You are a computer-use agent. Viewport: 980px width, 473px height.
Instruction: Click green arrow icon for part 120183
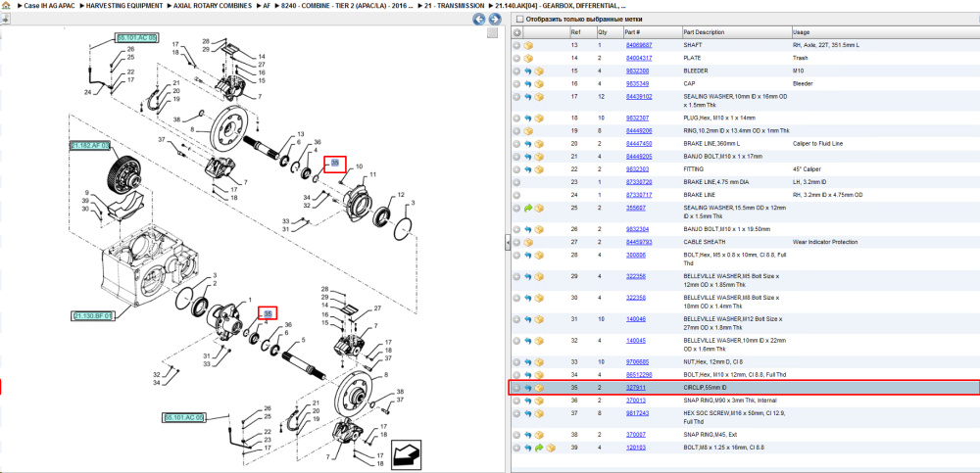pyautogui.click(x=539, y=448)
